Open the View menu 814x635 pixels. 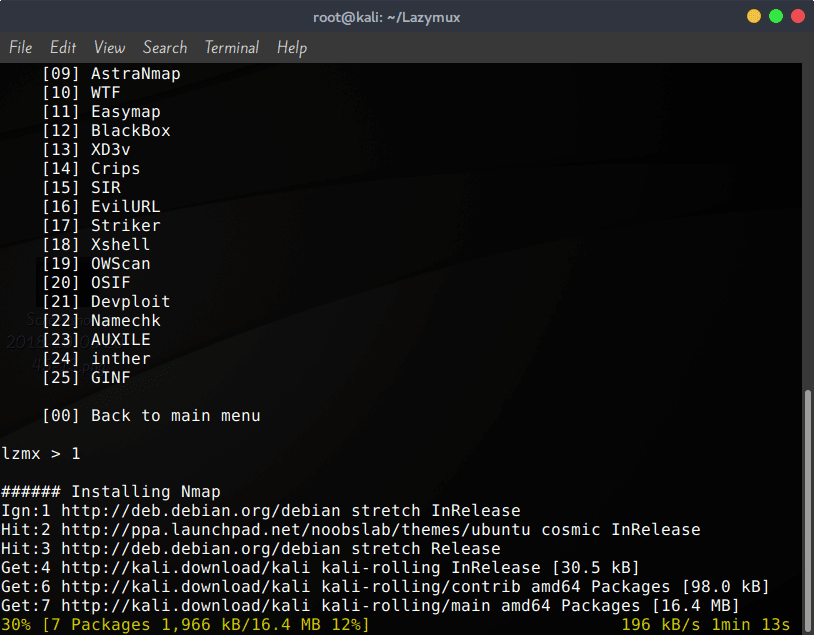(110, 48)
